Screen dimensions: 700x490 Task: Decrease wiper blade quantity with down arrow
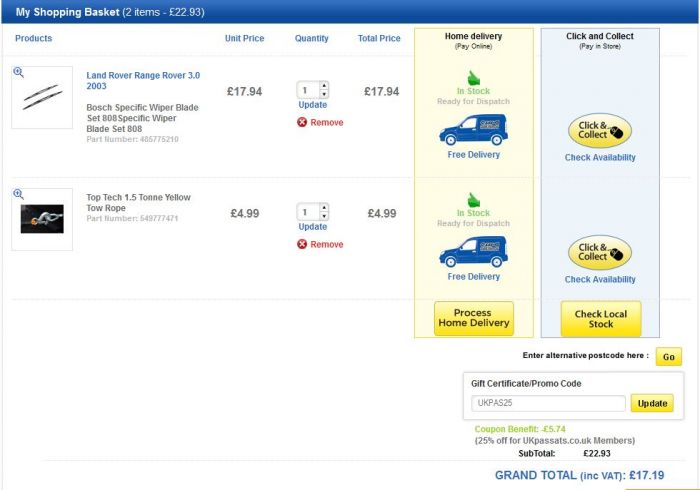(325, 94)
